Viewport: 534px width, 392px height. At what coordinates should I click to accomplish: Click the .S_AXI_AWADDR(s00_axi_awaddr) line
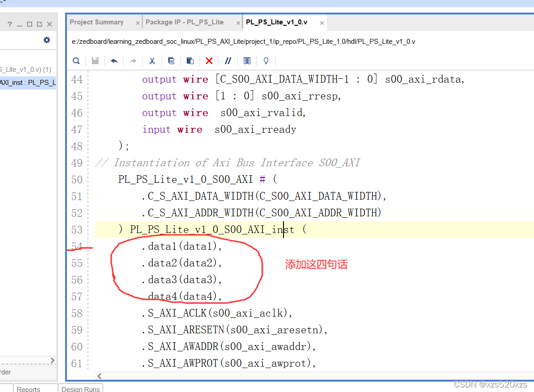coord(229,346)
